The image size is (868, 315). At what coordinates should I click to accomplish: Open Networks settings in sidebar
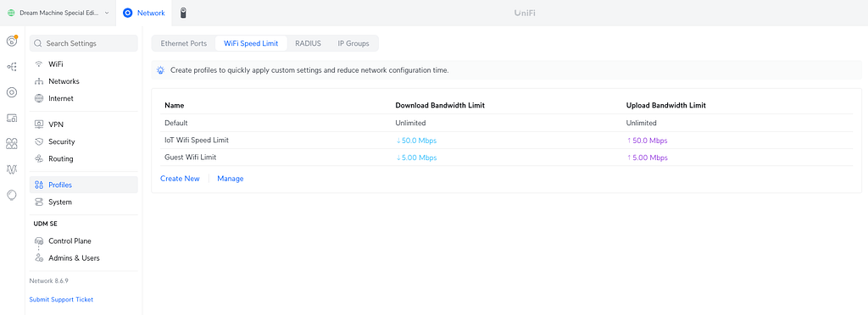coord(84,81)
